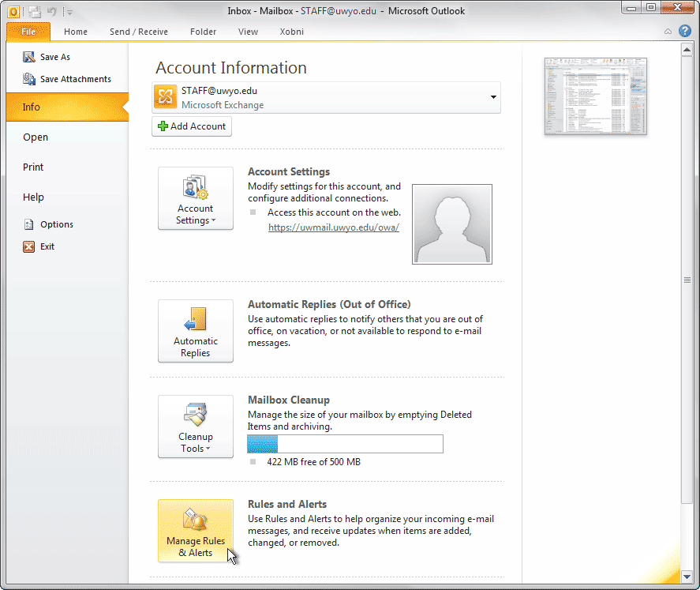This screenshot has width=700, height=590.
Task: Click the Undo icon in quick access toolbar
Action: click(x=52, y=12)
